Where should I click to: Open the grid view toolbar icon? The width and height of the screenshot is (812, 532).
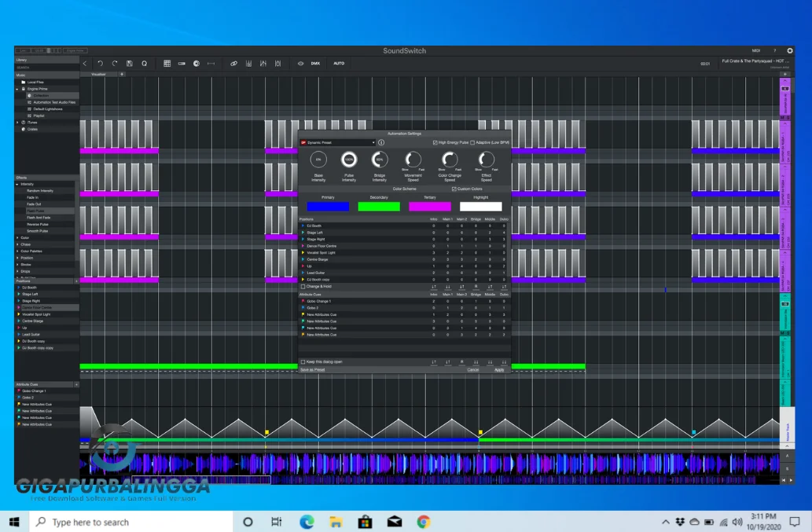point(167,64)
